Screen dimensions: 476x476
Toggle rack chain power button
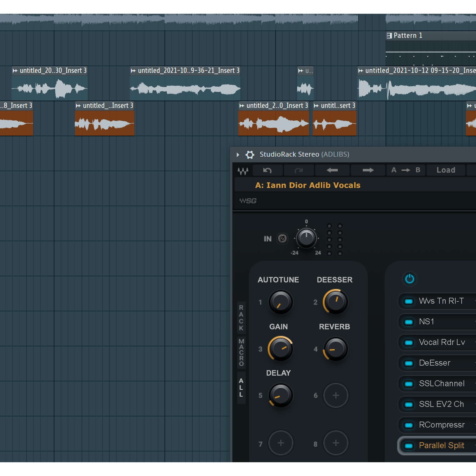pyautogui.click(x=409, y=279)
